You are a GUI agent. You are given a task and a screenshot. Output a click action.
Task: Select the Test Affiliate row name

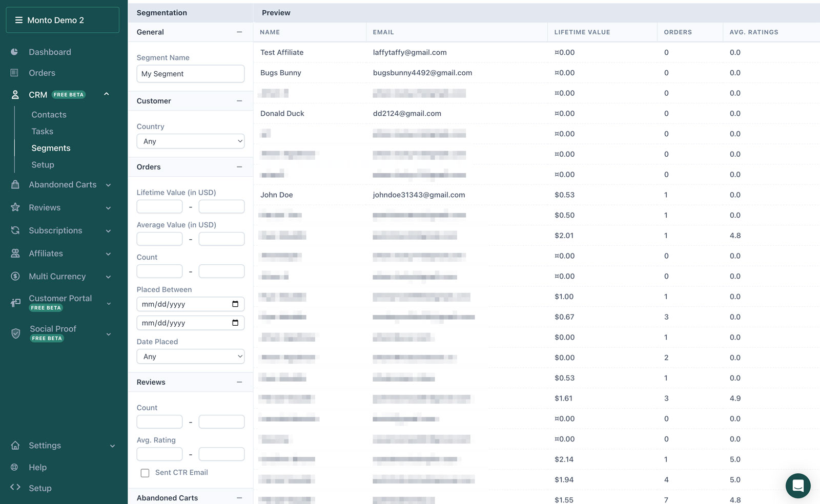(x=282, y=52)
